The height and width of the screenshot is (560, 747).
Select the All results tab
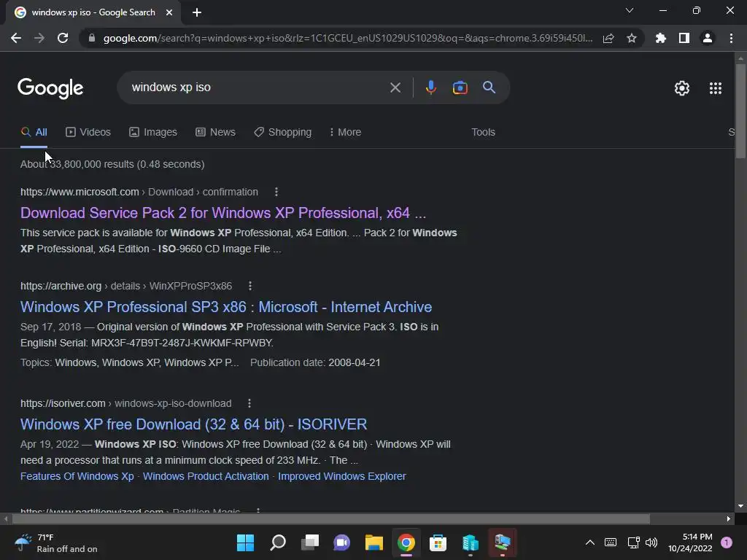34,132
